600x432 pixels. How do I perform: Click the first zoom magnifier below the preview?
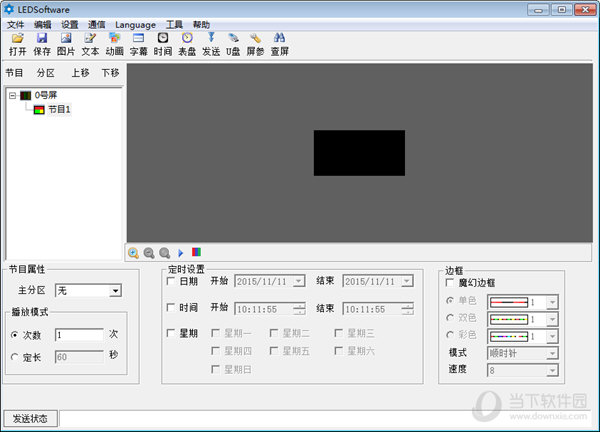pyautogui.click(x=133, y=253)
